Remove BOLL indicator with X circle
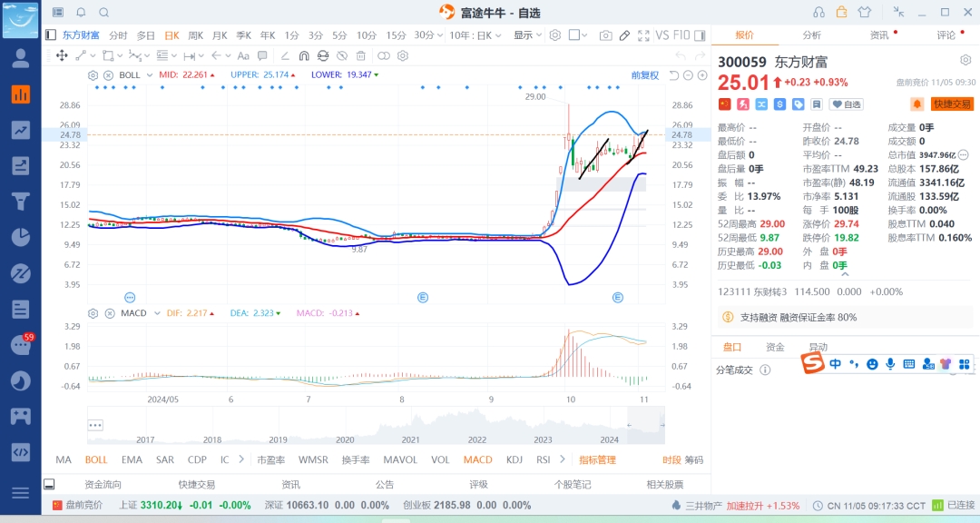980x523 pixels. point(109,75)
